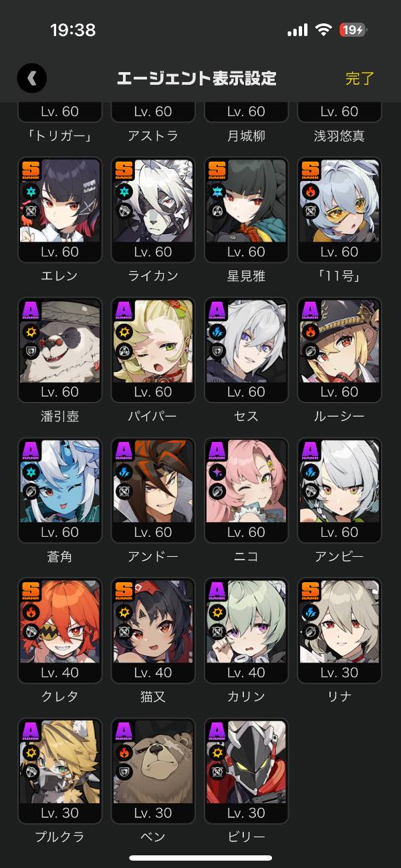This screenshot has width=401, height=868.
Task: Tap the ether attribute icon on ニコ
Action: (217, 472)
